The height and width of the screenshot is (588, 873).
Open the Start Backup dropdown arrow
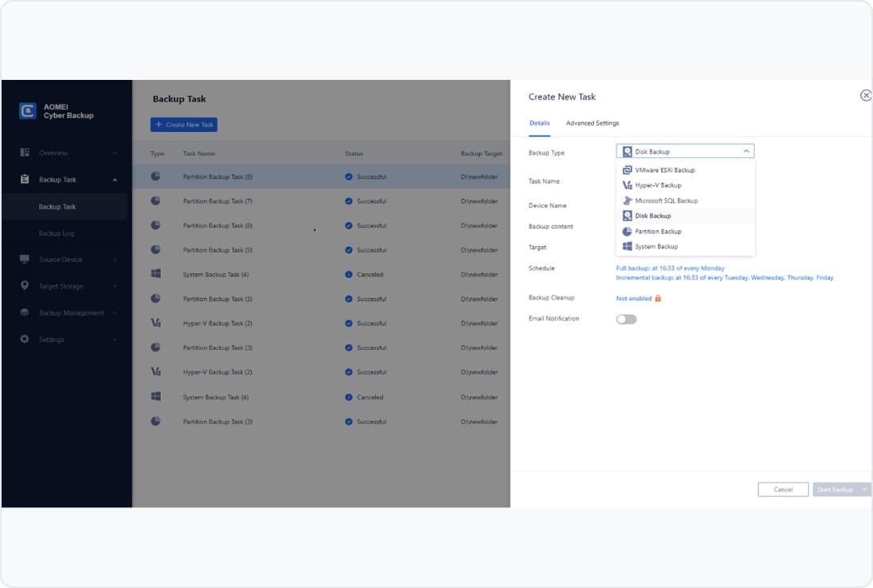(x=863, y=490)
